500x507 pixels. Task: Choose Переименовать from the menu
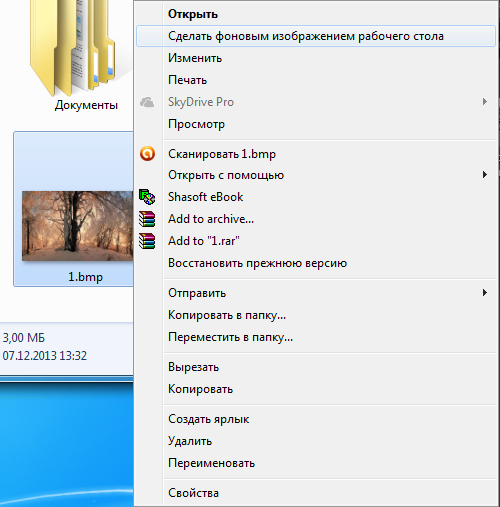(x=315, y=463)
